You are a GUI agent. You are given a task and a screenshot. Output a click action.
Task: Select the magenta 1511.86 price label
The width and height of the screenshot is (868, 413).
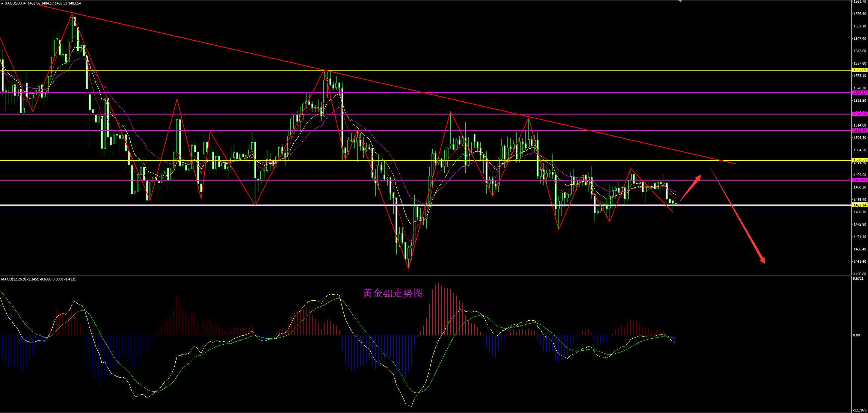pos(860,131)
